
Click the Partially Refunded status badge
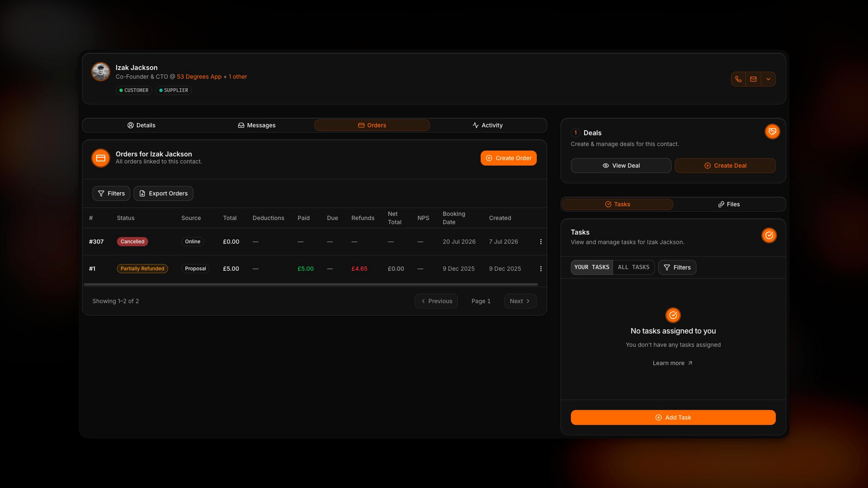pos(143,269)
